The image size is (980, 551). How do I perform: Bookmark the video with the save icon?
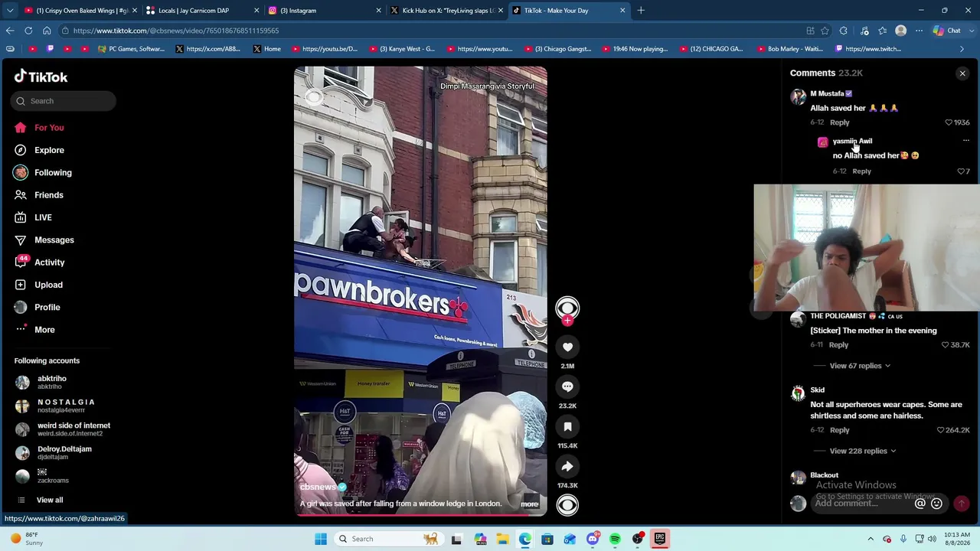point(567,427)
